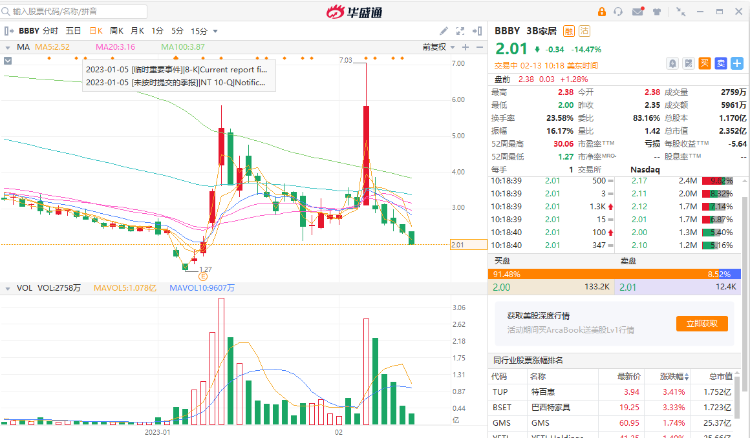Click current price tag 2.01 on axis

pos(469,245)
